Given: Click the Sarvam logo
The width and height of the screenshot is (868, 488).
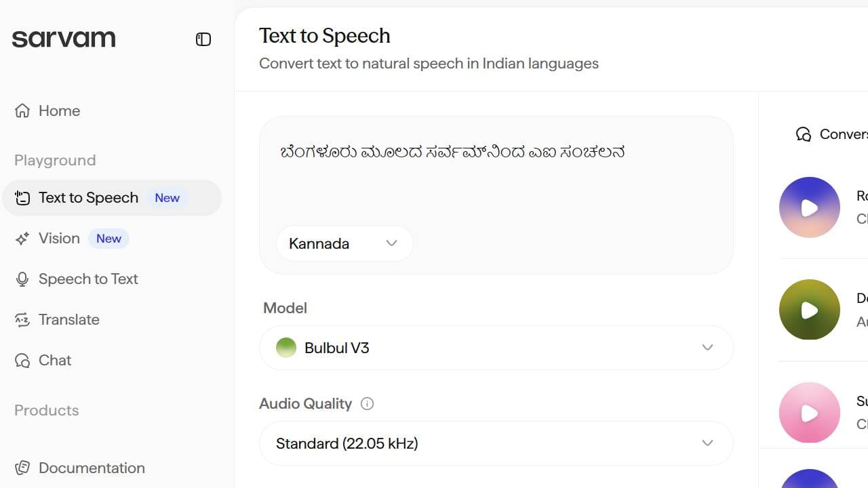Looking at the screenshot, I should tap(64, 39).
